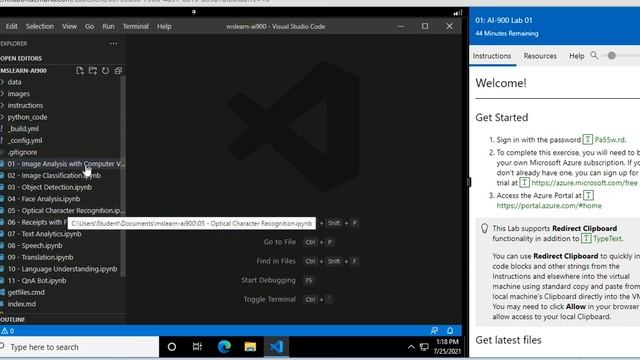640x360 pixels.
Task: Open the Run menu
Action: point(108,26)
